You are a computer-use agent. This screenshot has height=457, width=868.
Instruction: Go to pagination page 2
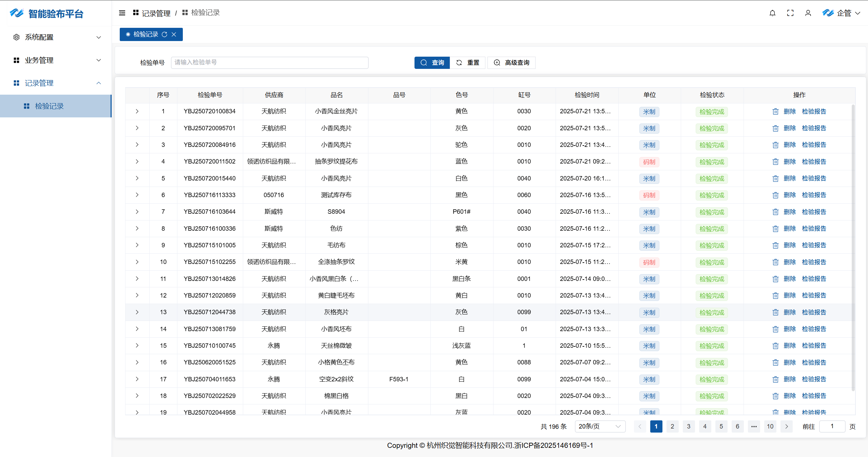coord(672,426)
